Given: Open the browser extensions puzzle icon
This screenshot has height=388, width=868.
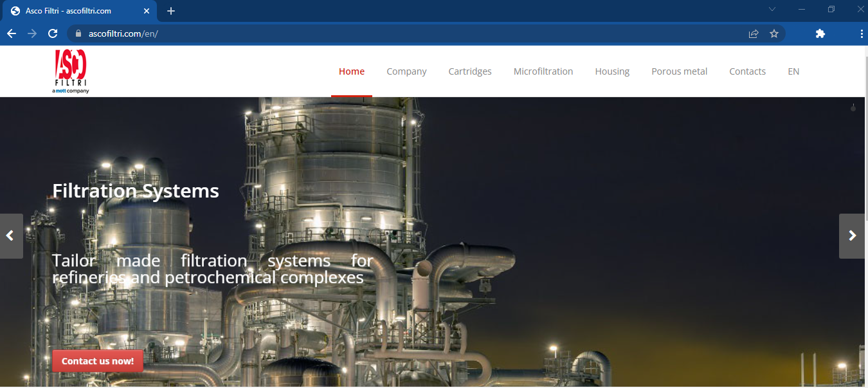Looking at the screenshot, I should 820,33.
